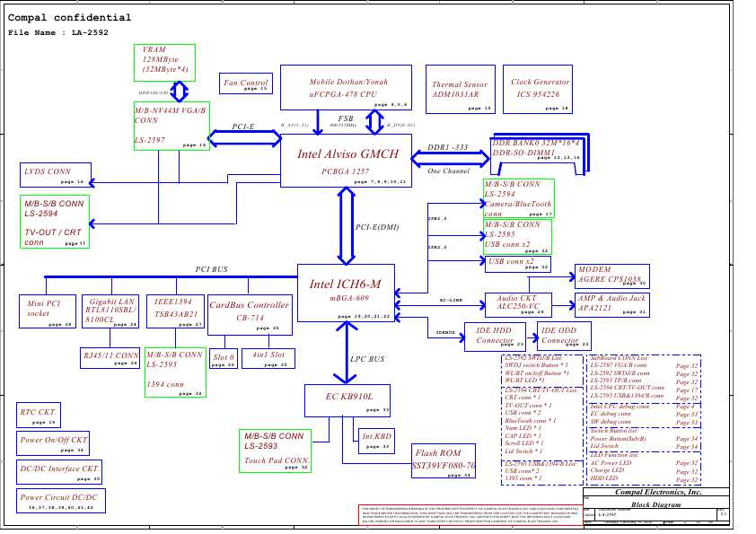Select the LS-2593 Touch Pad CONN block
This screenshot has width=756, height=534.
pyautogui.click(x=276, y=451)
